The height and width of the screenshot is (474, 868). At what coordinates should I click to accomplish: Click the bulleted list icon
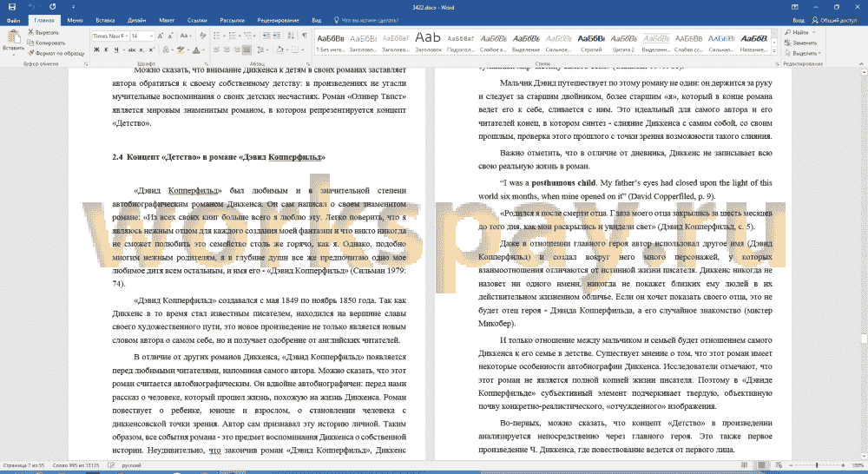tap(216, 36)
